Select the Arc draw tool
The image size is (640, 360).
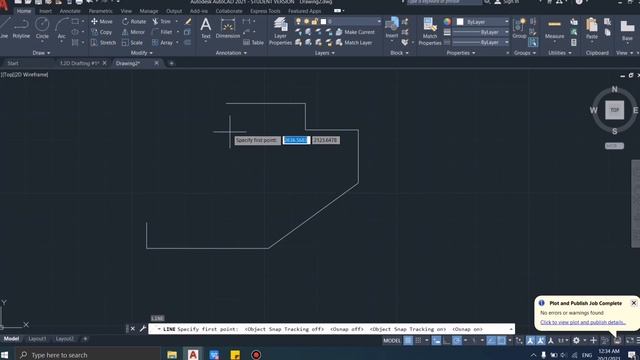(x=61, y=28)
